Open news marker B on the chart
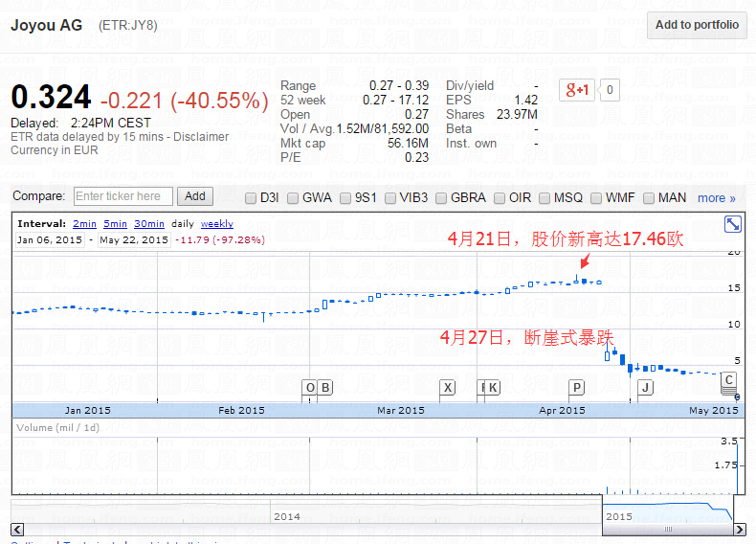 325,388
